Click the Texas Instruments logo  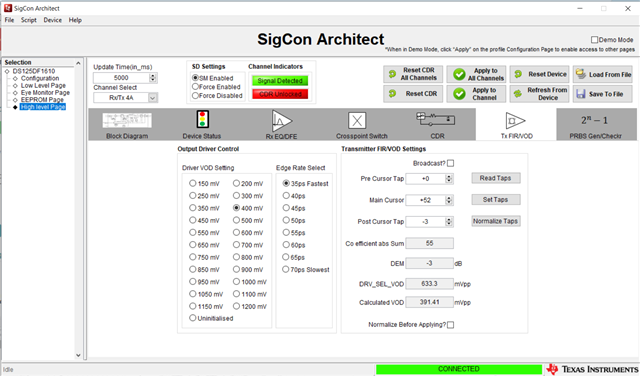[x=592, y=369]
